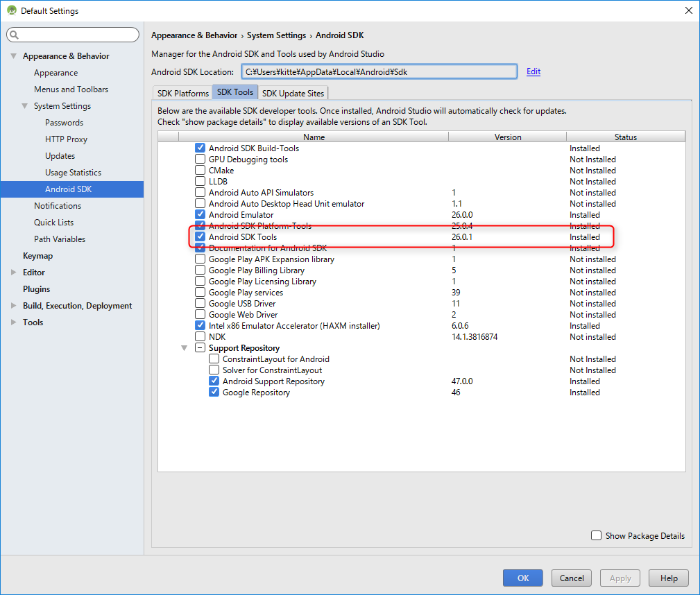
Task: Enable the CMake checkbox
Action: point(200,170)
